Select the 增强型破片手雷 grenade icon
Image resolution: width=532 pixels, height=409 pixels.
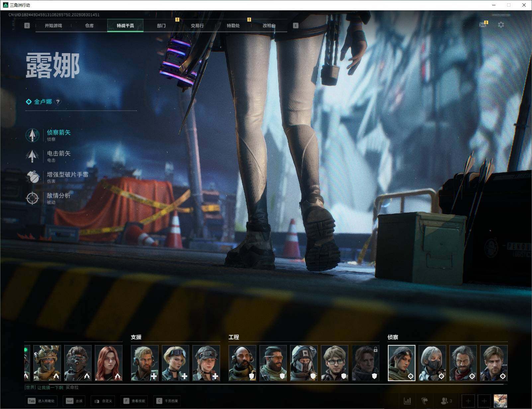pyautogui.click(x=32, y=177)
